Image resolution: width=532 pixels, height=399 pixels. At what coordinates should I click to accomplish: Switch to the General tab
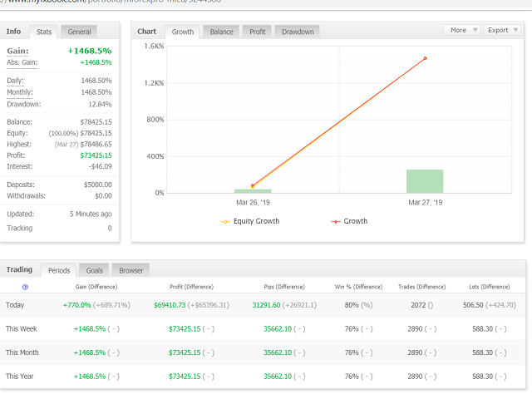coord(79,32)
